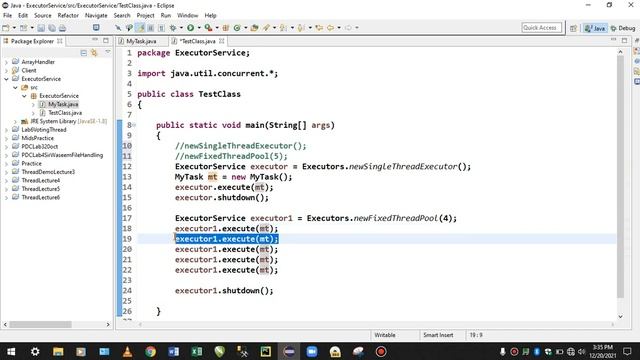This screenshot has height=360, width=640.
Task: Maximize the Package Explorer view
Action: click(106, 40)
